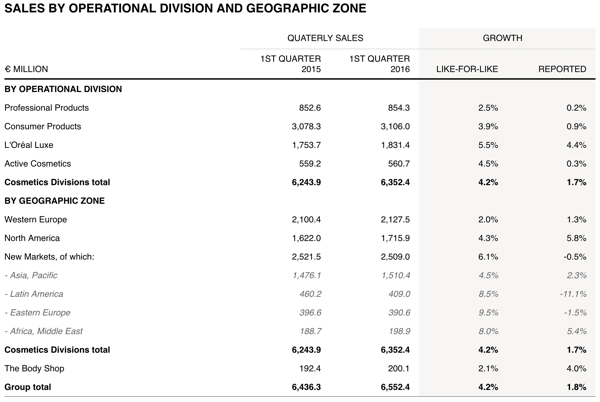The image size is (600, 402).
Task: Click the 'REPORTED' column header
Action: pyautogui.click(x=562, y=69)
